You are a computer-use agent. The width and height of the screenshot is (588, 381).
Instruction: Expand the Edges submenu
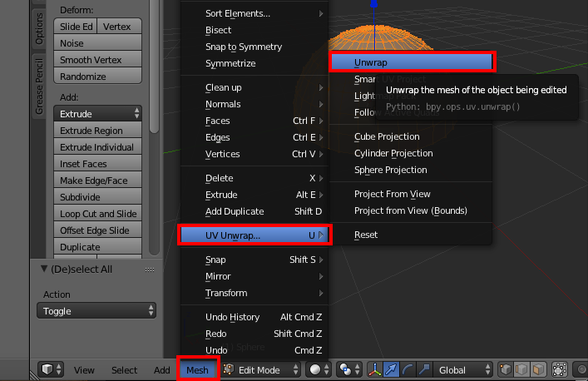coord(255,137)
